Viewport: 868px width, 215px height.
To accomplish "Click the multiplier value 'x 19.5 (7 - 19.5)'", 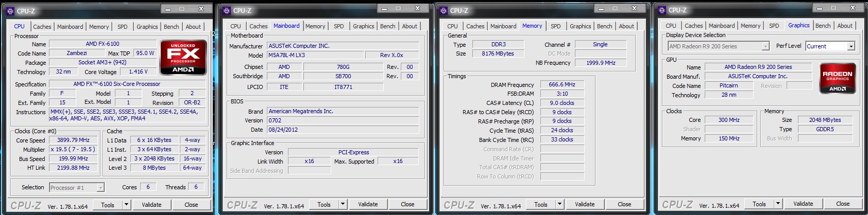I will point(73,149).
